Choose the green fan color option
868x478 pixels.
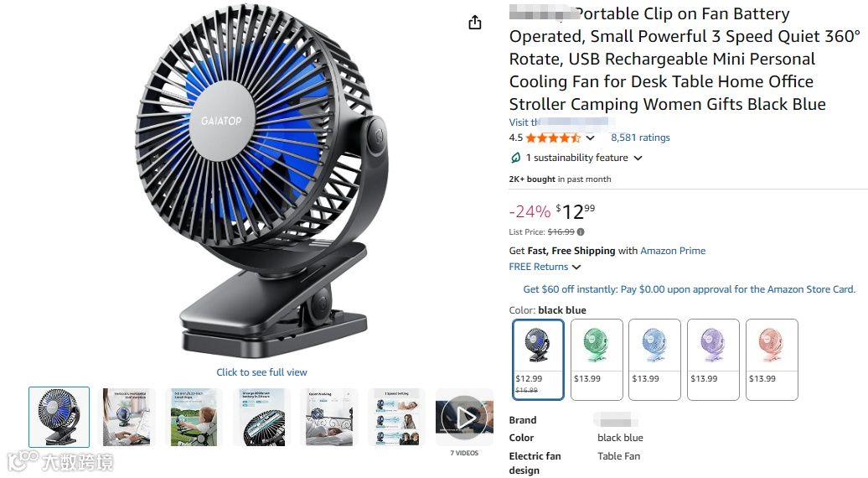click(x=597, y=360)
